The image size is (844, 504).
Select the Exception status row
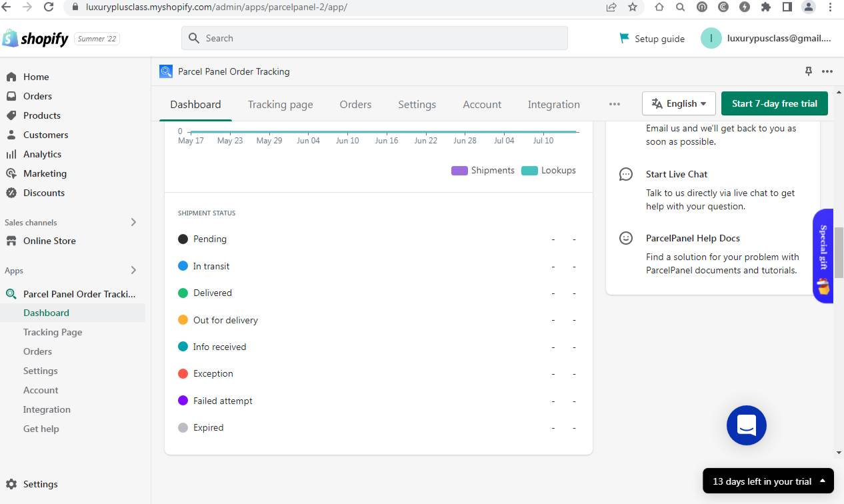pos(378,373)
